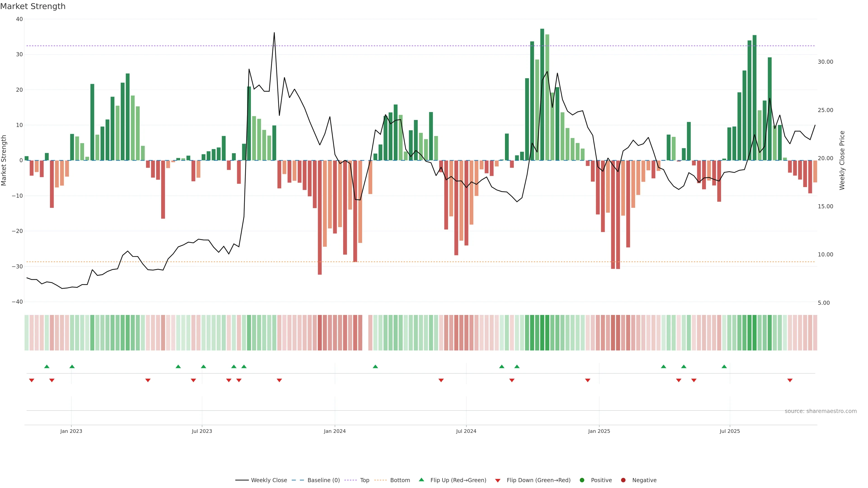Click the Flip Up green triangle legend icon
This screenshot has height=488, width=868.
421,480
